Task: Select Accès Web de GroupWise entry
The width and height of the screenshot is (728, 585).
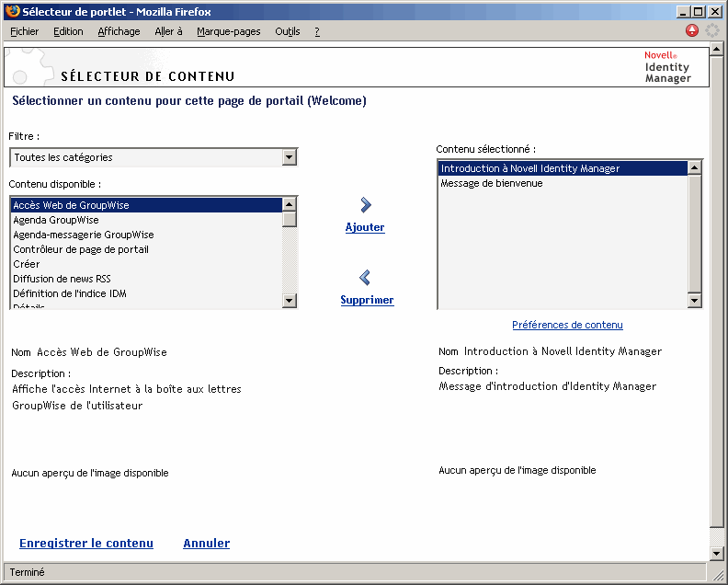Action: 146,205
